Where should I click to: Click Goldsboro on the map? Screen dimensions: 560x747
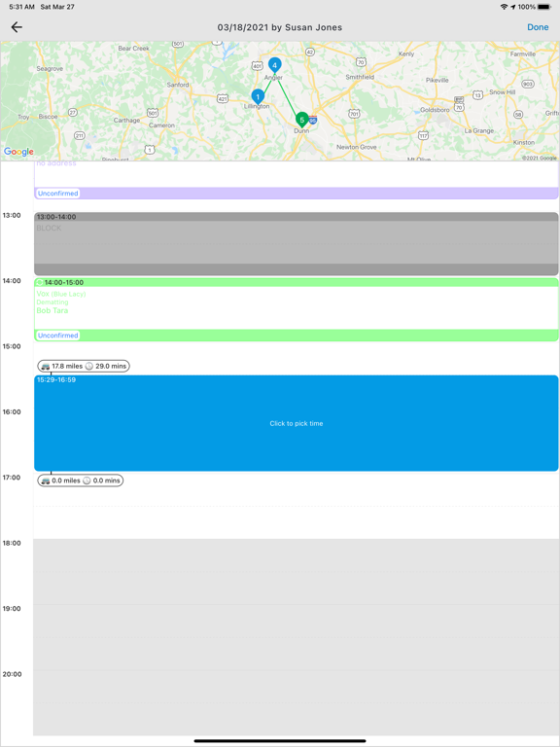(435, 110)
